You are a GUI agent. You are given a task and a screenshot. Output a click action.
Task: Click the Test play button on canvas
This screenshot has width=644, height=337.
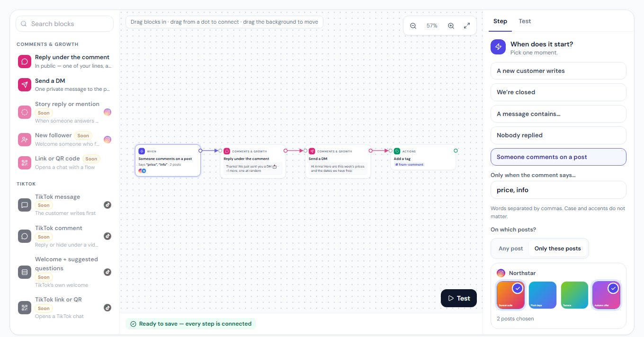(x=459, y=298)
